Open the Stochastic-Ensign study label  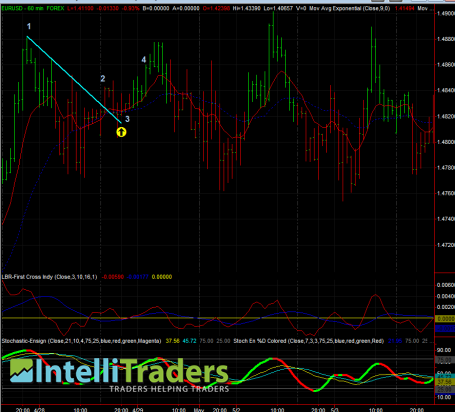[81, 341]
